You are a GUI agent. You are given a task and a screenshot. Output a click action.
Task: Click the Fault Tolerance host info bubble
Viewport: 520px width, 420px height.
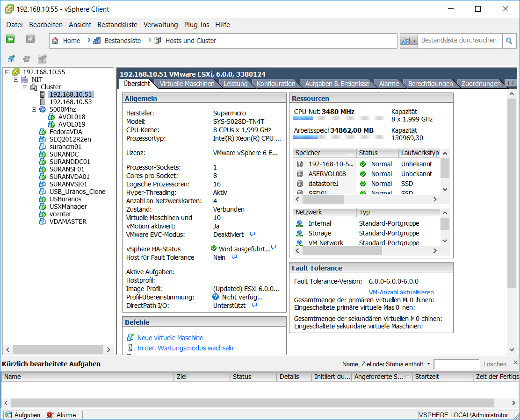234,256
